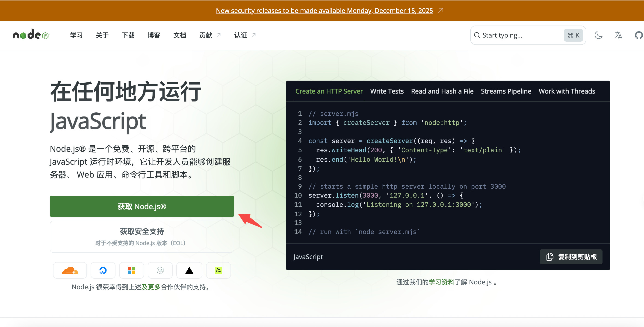Open the 文档 menu item
Screen dimensions: 644x327
180,35
